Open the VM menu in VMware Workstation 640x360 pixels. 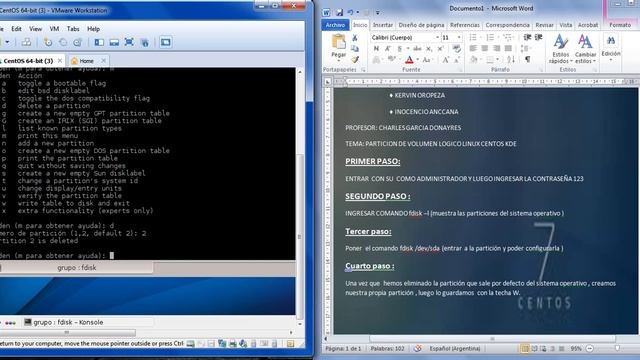click(54, 29)
